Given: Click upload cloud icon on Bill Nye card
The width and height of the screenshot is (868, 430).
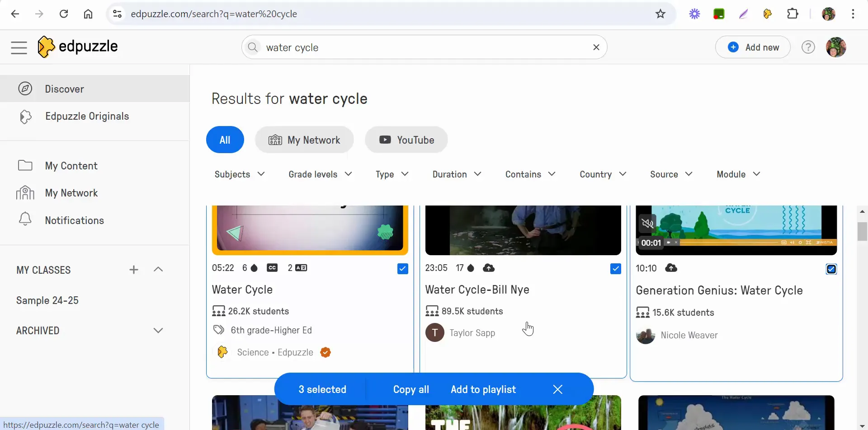Looking at the screenshot, I should tap(489, 268).
